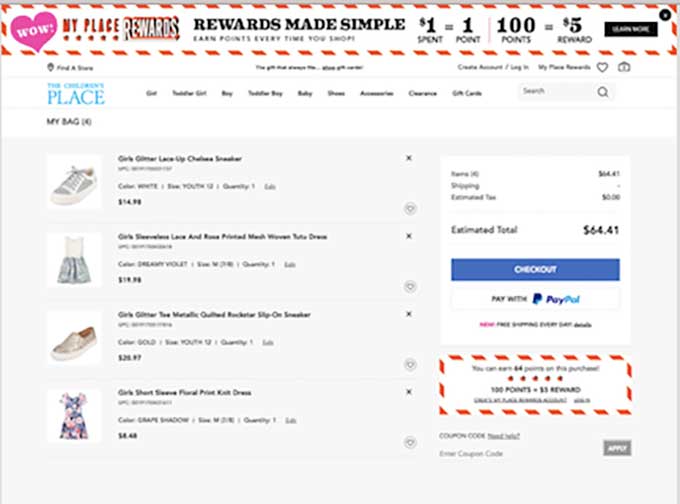Remove the Lace And Rose Tutu Dress item
The height and width of the screenshot is (504, 680).
pos(409,236)
